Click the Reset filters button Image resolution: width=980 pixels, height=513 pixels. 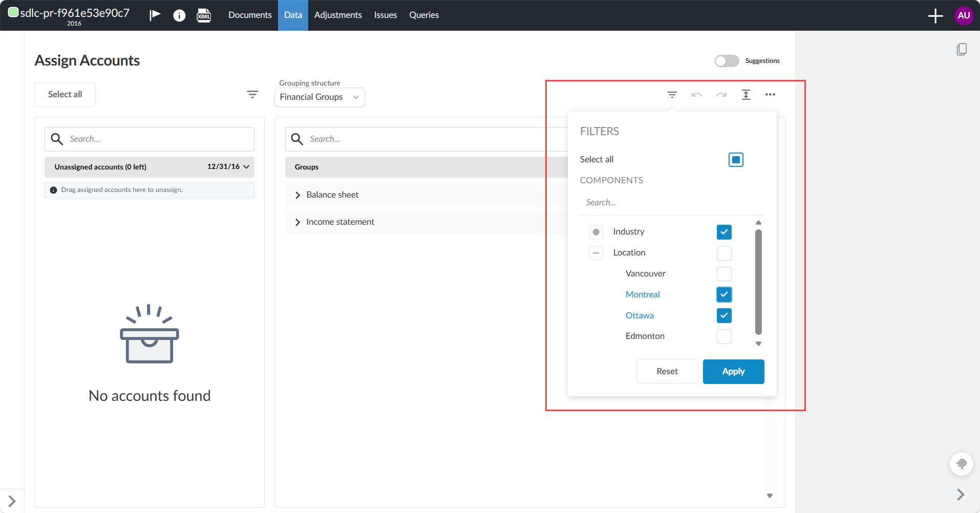click(x=667, y=372)
